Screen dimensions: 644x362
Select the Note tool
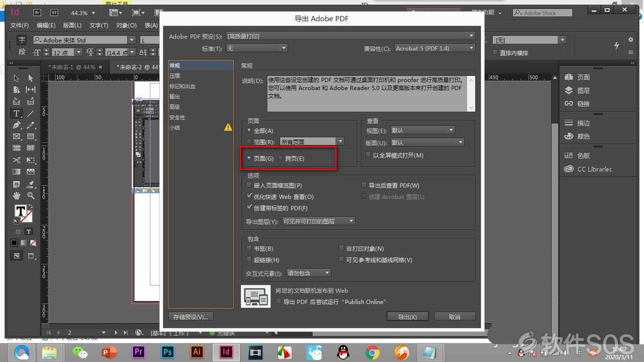(x=17, y=184)
